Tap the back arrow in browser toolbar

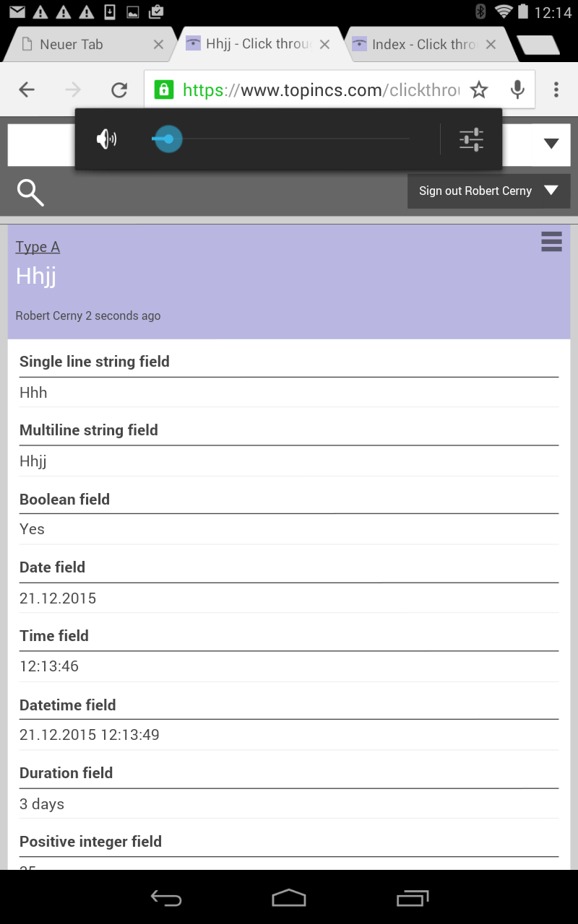click(27, 90)
